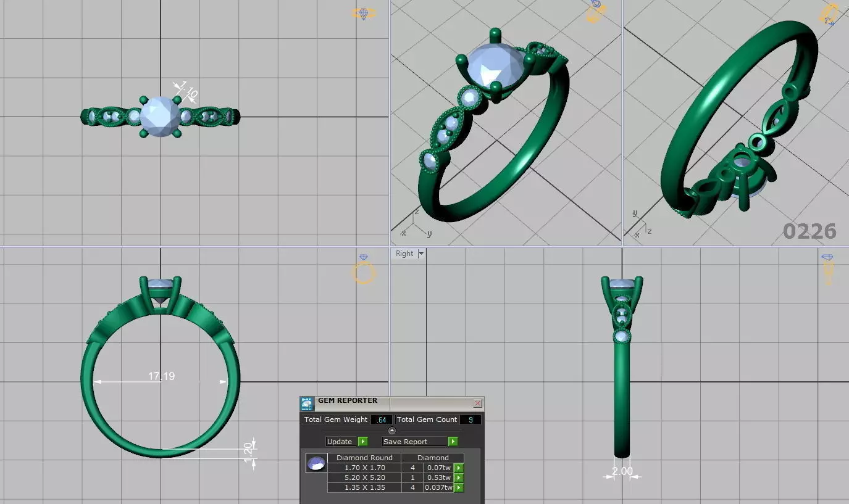This screenshot has height=504, width=849.
Task: Click the 'Right' viewport label
Action: coord(404,254)
